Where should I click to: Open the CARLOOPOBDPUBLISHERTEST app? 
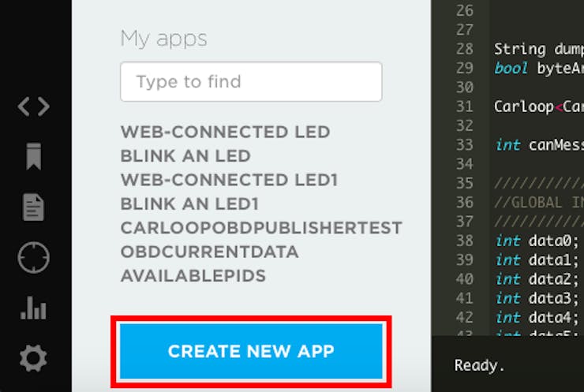261,228
